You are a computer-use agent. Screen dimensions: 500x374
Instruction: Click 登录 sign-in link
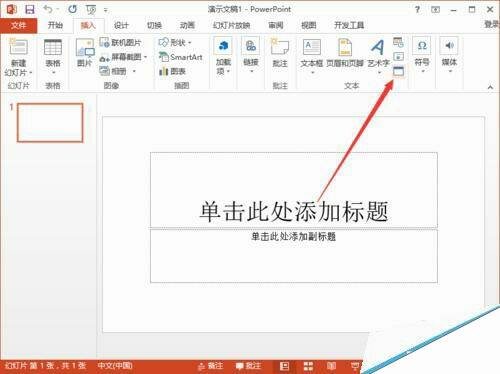point(492,24)
